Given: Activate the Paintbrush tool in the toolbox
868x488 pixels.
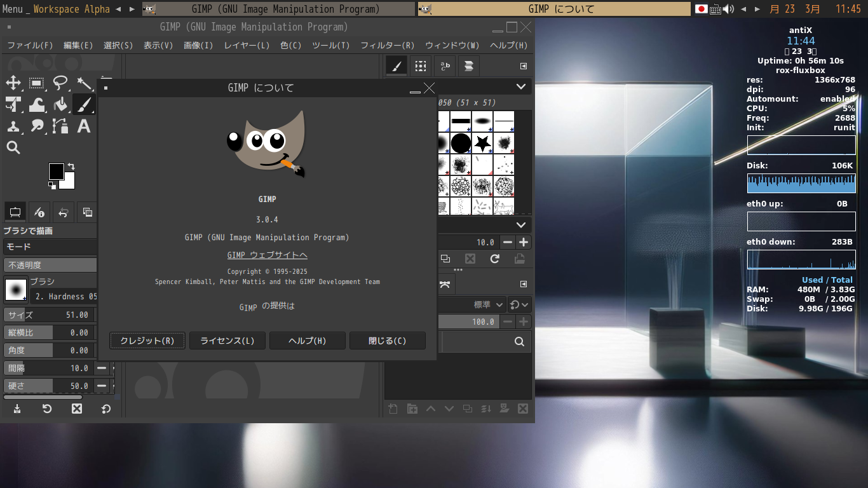Looking at the screenshot, I should tap(83, 105).
